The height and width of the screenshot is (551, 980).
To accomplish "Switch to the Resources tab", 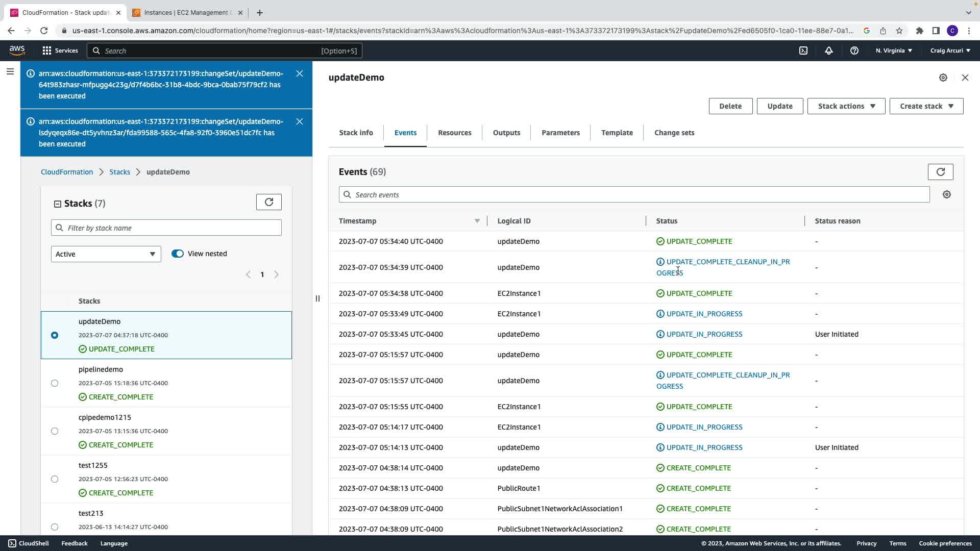I will [x=454, y=133].
